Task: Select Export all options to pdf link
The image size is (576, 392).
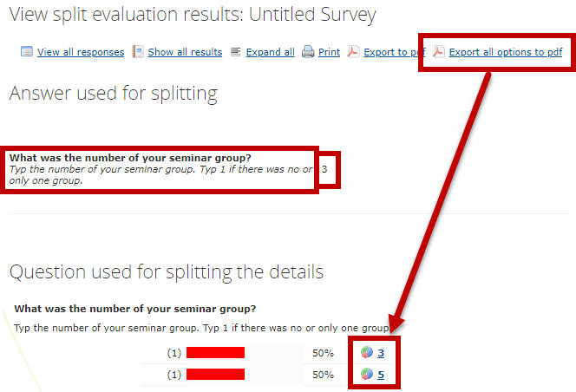Action: (x=506, y=52)
